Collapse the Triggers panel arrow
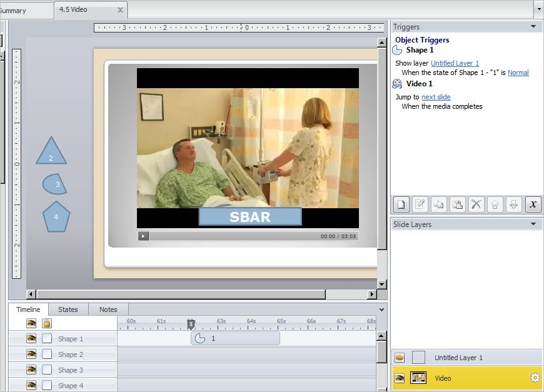 tap(533, 27)
